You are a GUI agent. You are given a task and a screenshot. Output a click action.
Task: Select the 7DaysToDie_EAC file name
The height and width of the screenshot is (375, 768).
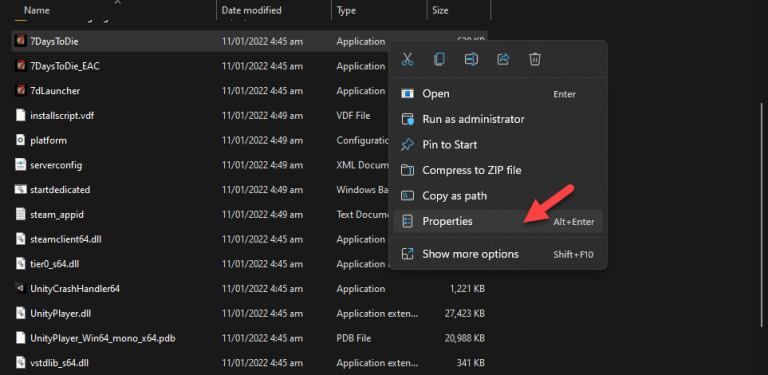tap(65, 66)
